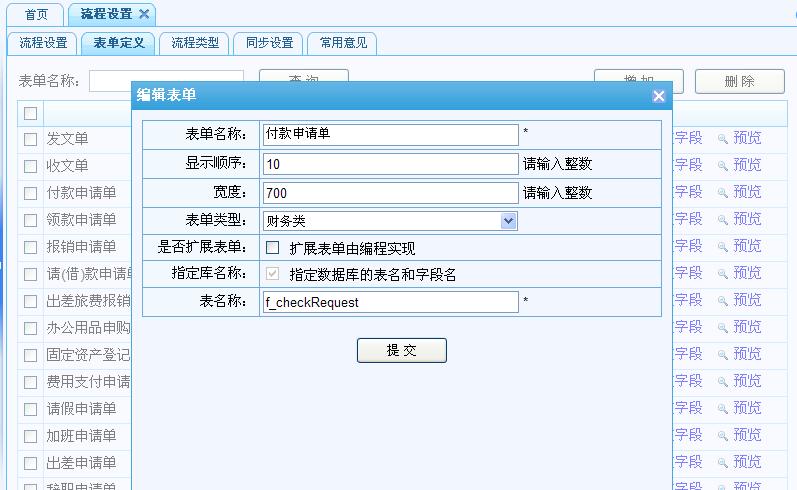The width and height of the screenshot is (797, 490).
Task: Click the 预览 magnifier icon in 发文单 row
Action: tap(722, 139)
